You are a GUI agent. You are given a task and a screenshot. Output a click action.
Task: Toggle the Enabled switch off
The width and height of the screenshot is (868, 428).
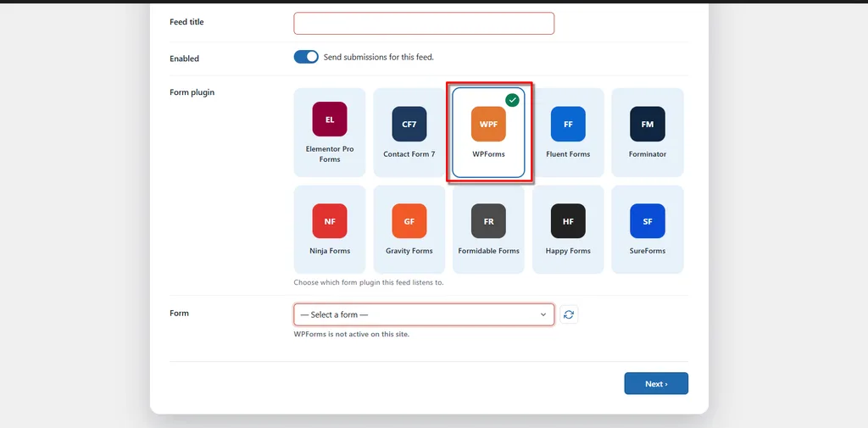click(306, 57)
